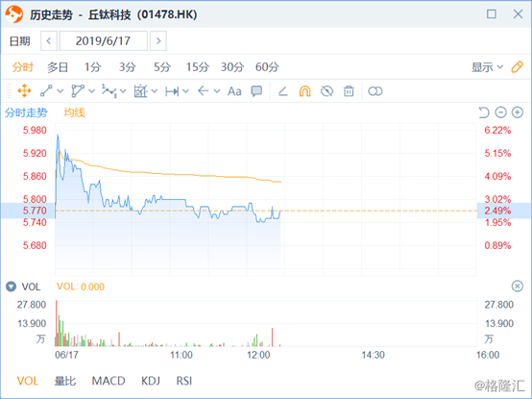Add a comment bubble annotation
This screenshot has width=532, height=399.
pos(256,91)
